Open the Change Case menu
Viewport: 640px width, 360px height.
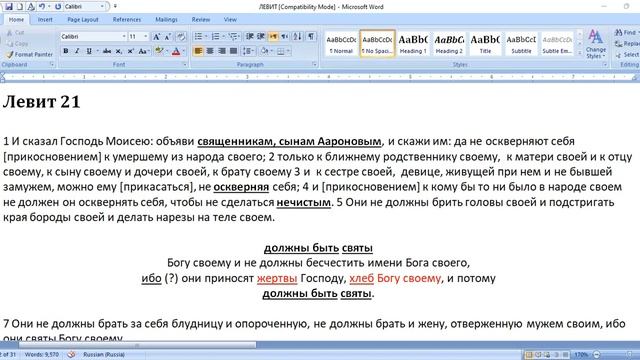point(143,51)
